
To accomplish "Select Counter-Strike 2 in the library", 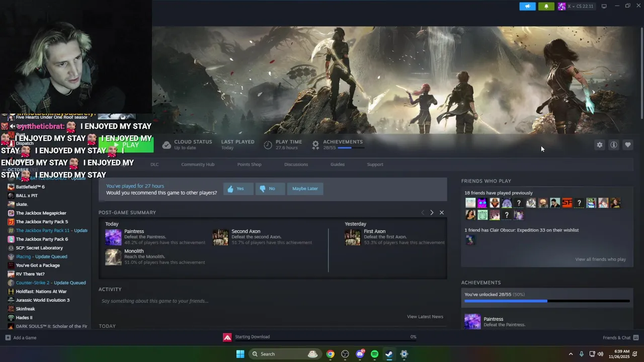I will pos(51,283).
